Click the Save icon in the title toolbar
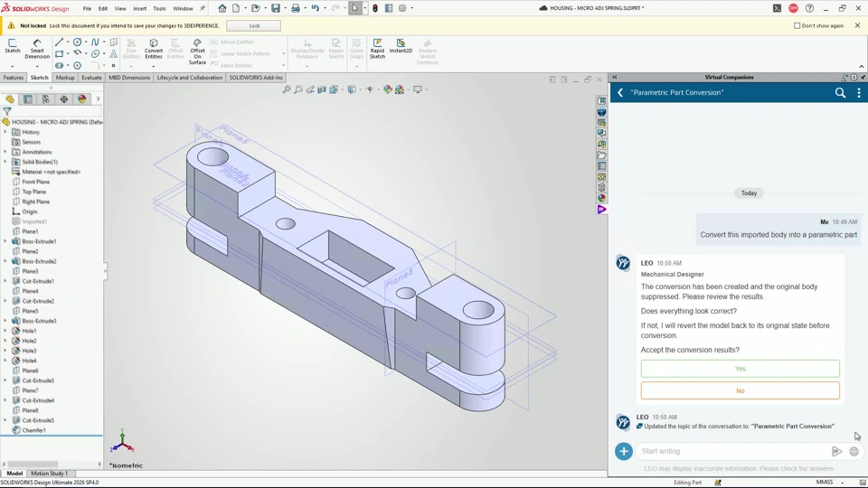Screen dimensions: 868x488 point(275,8)
